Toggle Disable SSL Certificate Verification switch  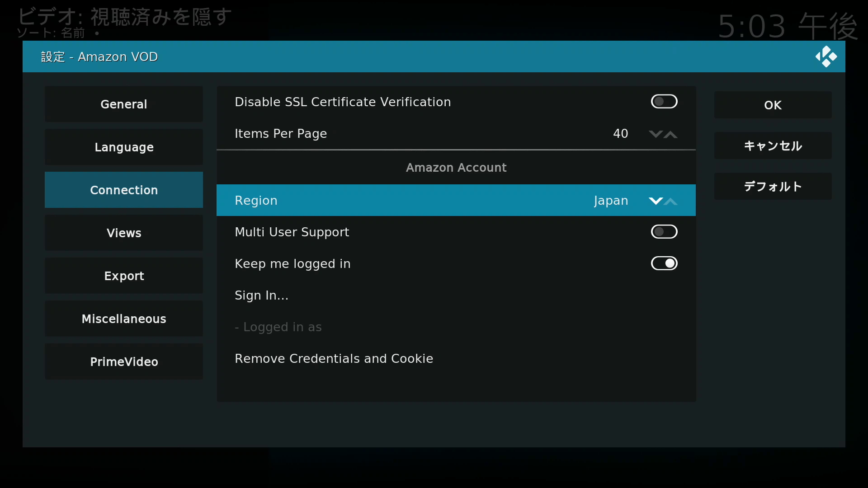664,102
